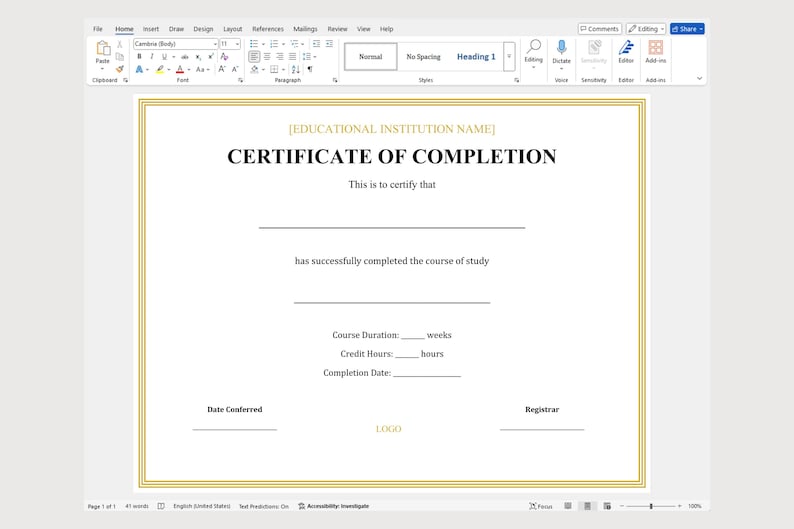Screen dimensions: 794x529
Task: Toggle Subscript formatting
Action: (x=198, y=57)
